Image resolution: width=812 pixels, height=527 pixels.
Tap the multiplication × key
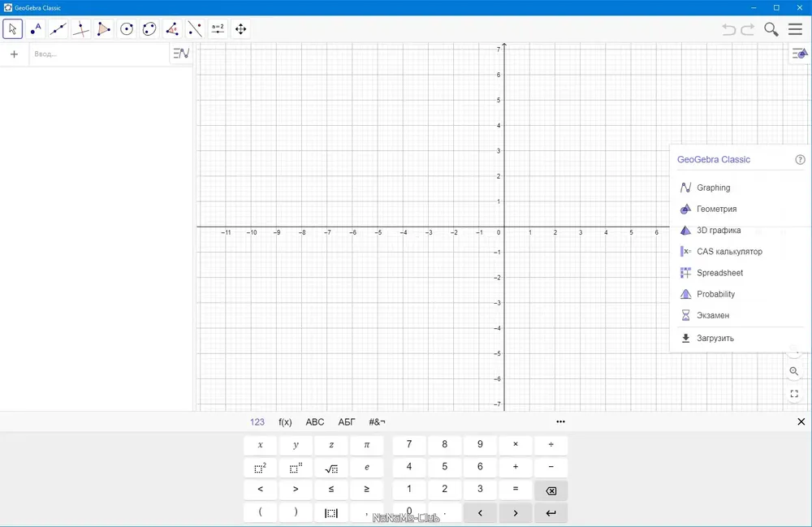(516, 445)
